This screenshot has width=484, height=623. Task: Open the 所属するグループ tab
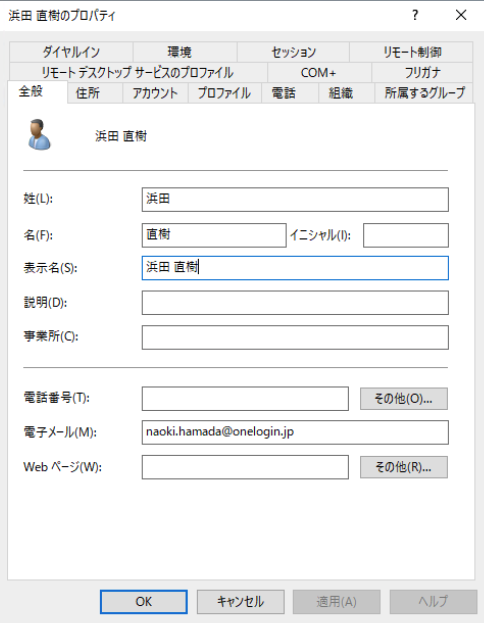pos(424,93)
